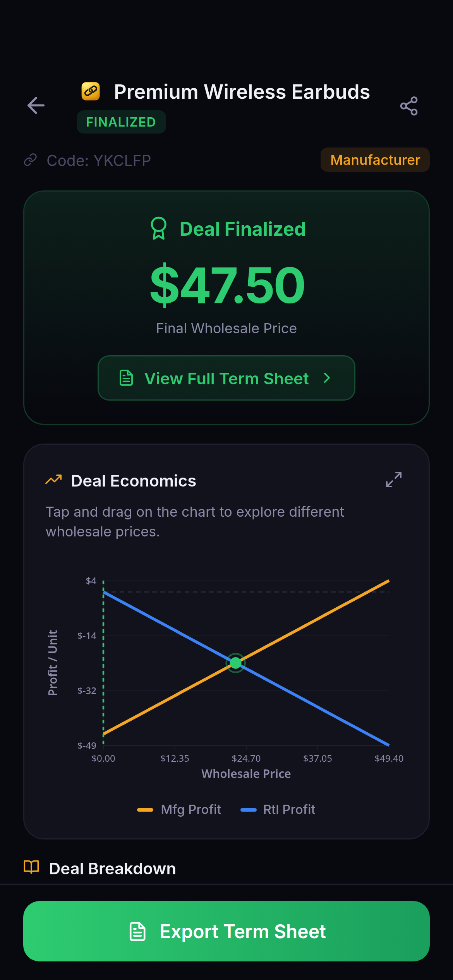The width and height of the screenshot is (453, 980).
Task: Open View Full Term Sheet
Action: (226, 378)
